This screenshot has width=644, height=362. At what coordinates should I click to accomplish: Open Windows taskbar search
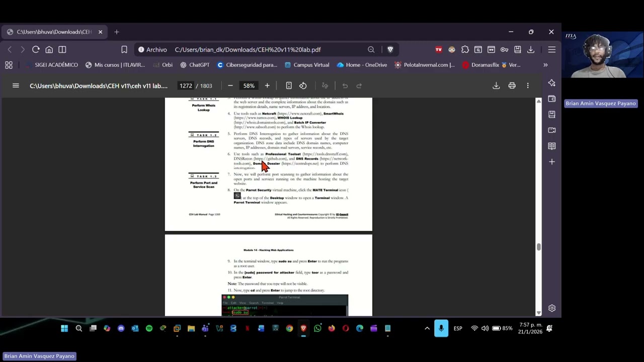coord(78,328)
